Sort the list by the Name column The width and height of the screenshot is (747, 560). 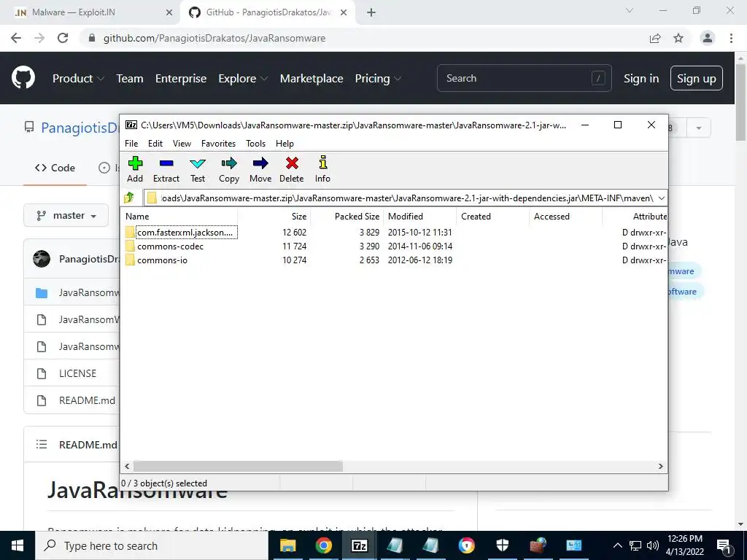180,216
